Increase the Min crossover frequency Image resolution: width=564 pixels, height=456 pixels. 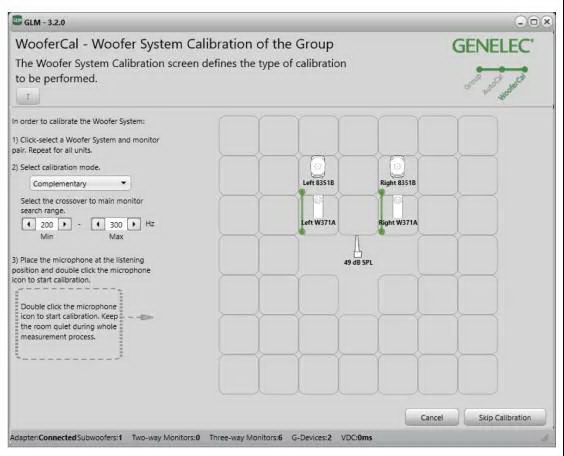pyautogui.click(x=65, y=224)
